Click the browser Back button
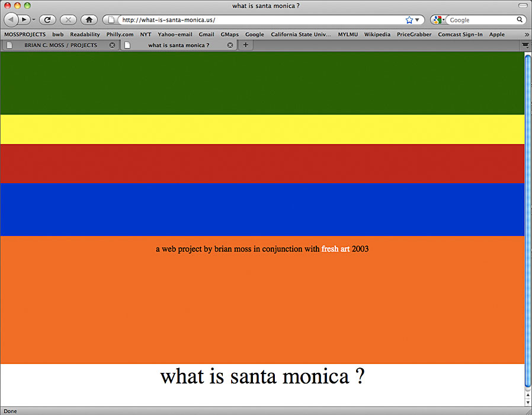532x415 pixels. click(11, 20)
